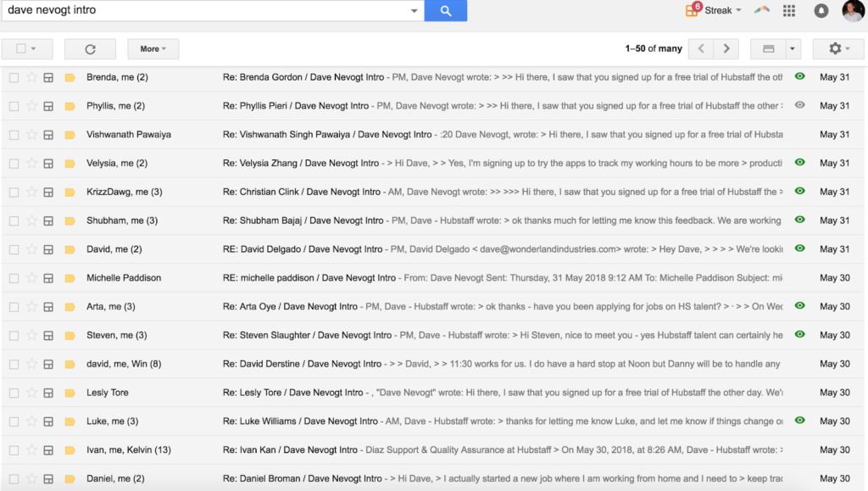Viewport: 868px width, 491px height.
Task: Click the search field with dave nevogt intro
Action: click(x=203, y=10)
